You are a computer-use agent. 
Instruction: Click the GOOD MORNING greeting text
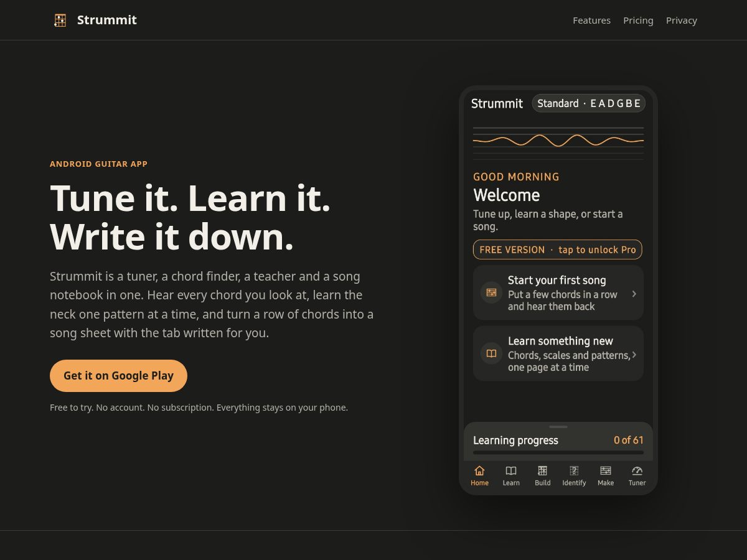pyautogui.click(x=516, y=177)
